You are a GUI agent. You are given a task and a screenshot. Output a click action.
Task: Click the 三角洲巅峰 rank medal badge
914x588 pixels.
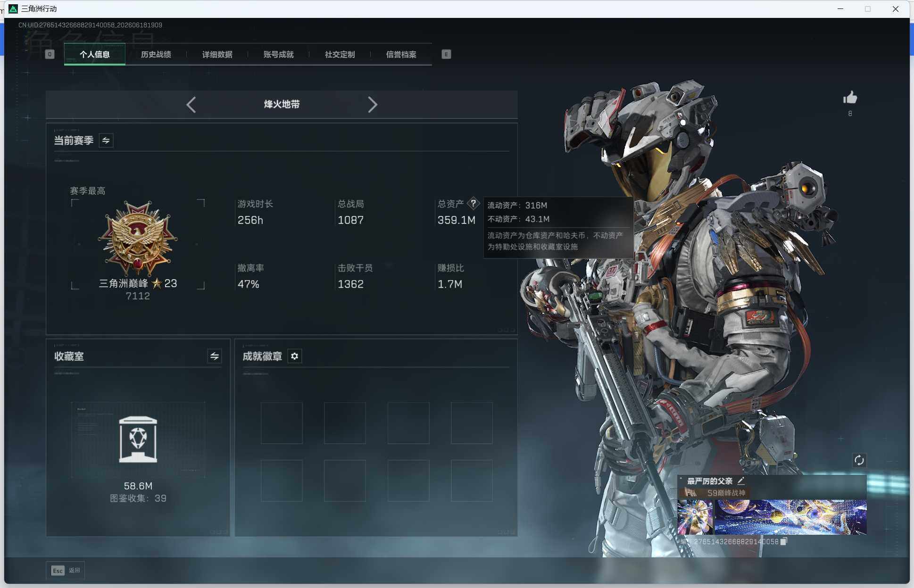point(138,238)
